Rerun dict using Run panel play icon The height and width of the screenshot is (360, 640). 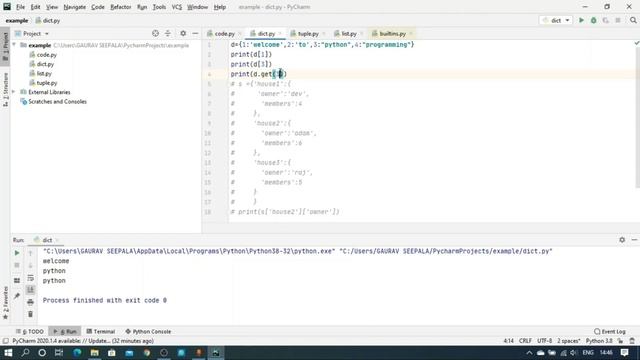coord(17,253)
